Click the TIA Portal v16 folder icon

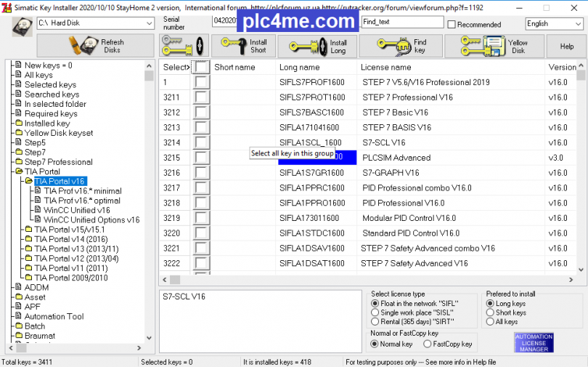point(28,181)
